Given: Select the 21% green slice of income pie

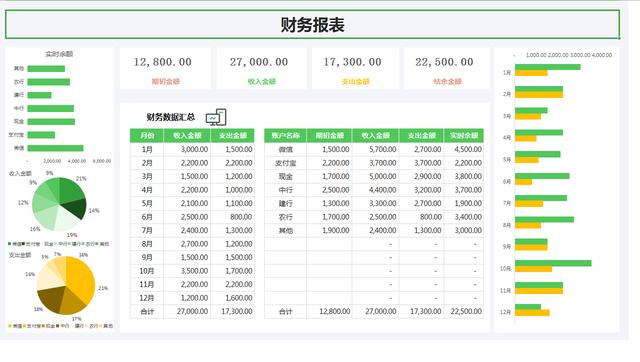Looking at the screenshot, I should pos(70,190).
